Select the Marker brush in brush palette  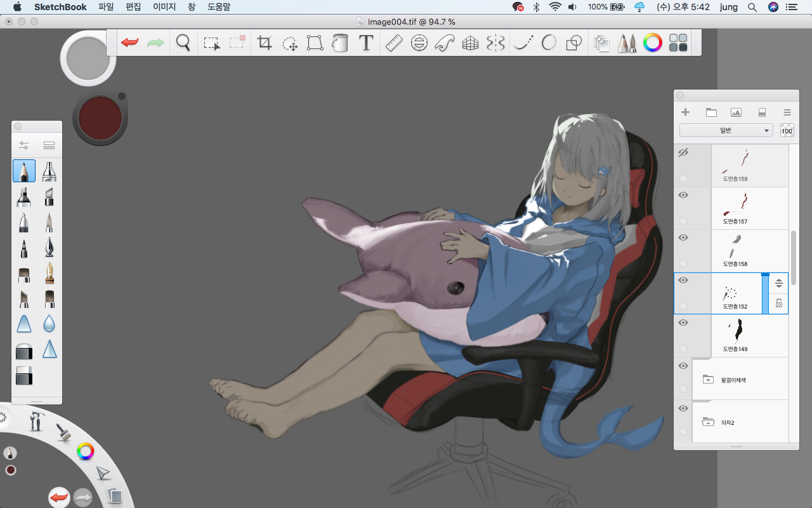24,197
